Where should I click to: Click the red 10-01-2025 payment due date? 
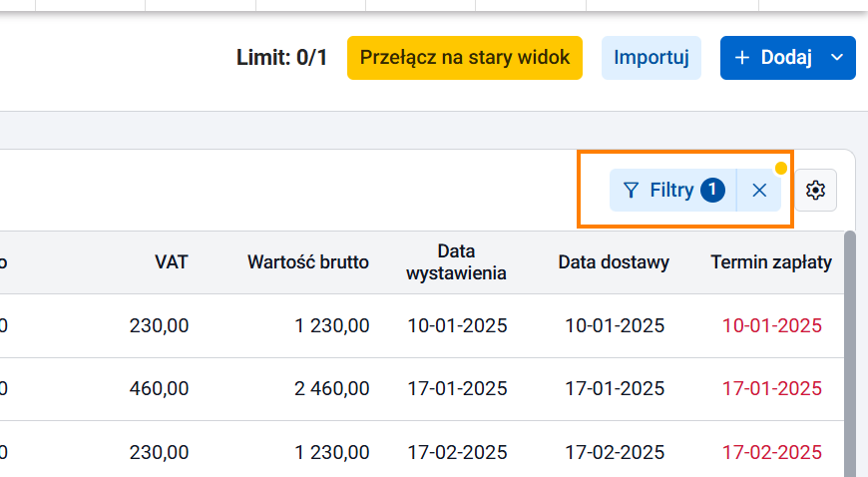coord(771,325)
